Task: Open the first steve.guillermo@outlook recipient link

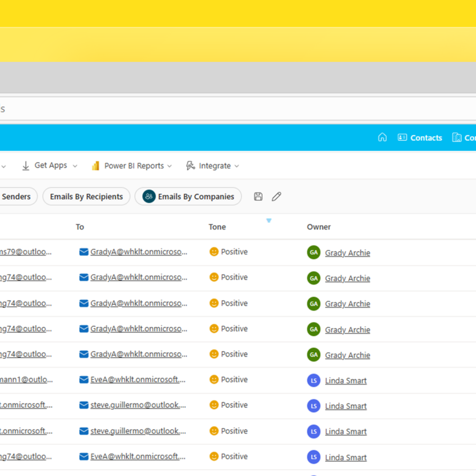Action: tap(139, 405)
